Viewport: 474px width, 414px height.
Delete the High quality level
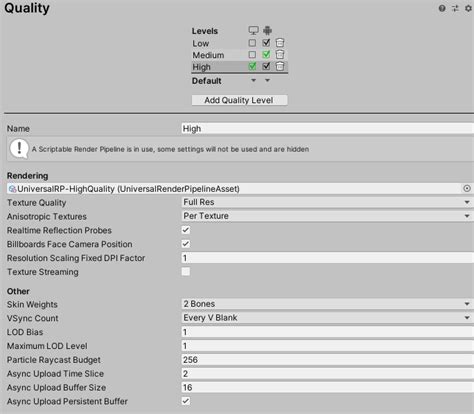280,66
